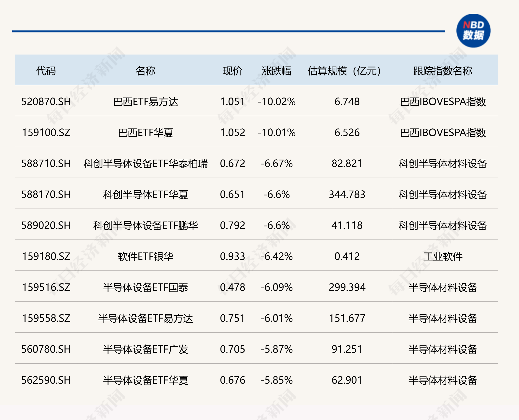This screenshot has height=420, width=519.
Task: Select code 589020.SH
Action: point(46,225)
